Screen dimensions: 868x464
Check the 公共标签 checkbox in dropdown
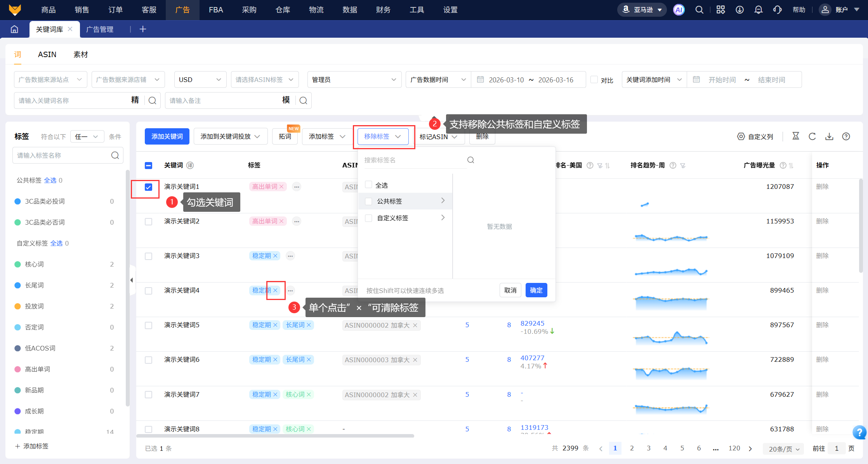pos(369,201)
